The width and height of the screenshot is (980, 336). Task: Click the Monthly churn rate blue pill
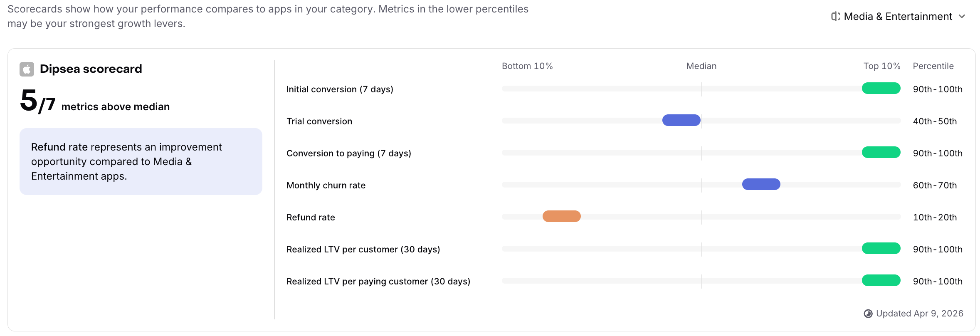[761, 184]
